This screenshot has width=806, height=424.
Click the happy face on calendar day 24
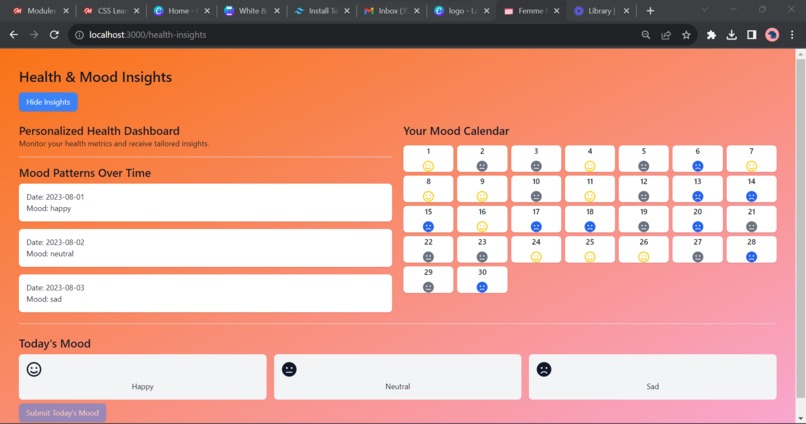tap(536, 257)
